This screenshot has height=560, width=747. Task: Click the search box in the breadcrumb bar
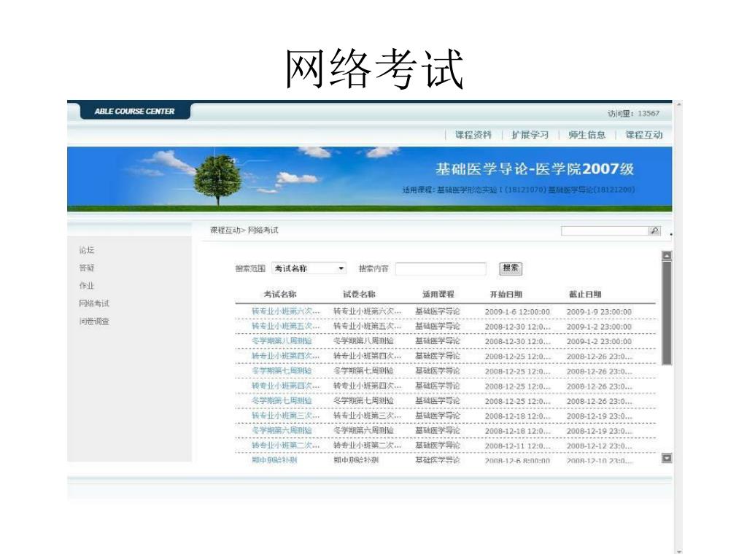point(605,231)
